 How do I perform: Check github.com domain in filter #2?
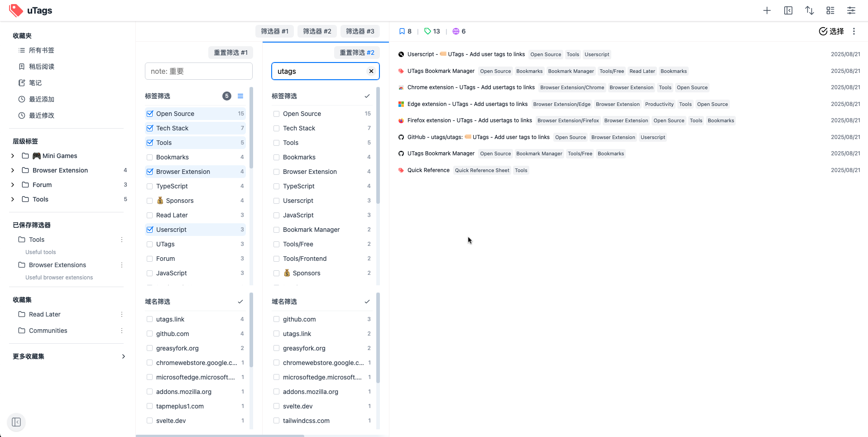[277, 319]
